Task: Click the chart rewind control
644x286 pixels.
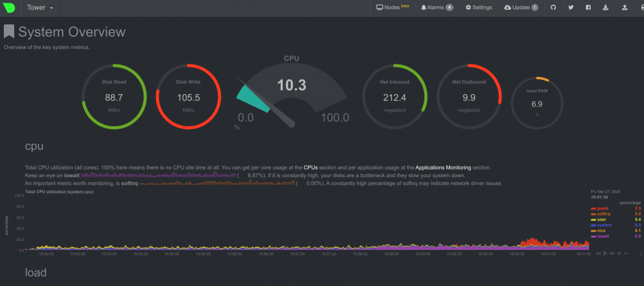Action: tap(599, 253)
